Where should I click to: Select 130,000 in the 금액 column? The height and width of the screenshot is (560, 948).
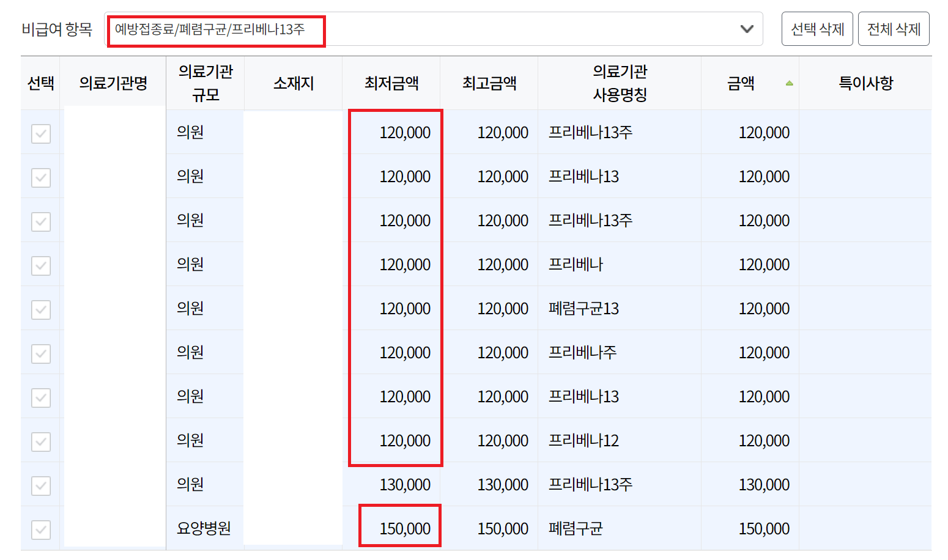(x=764, y=485)
